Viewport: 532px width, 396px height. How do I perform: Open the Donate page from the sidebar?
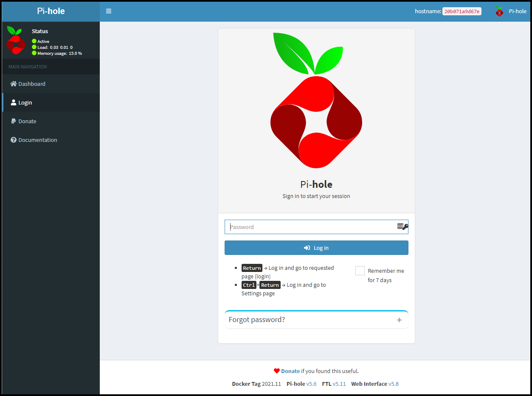click(26, 121)
